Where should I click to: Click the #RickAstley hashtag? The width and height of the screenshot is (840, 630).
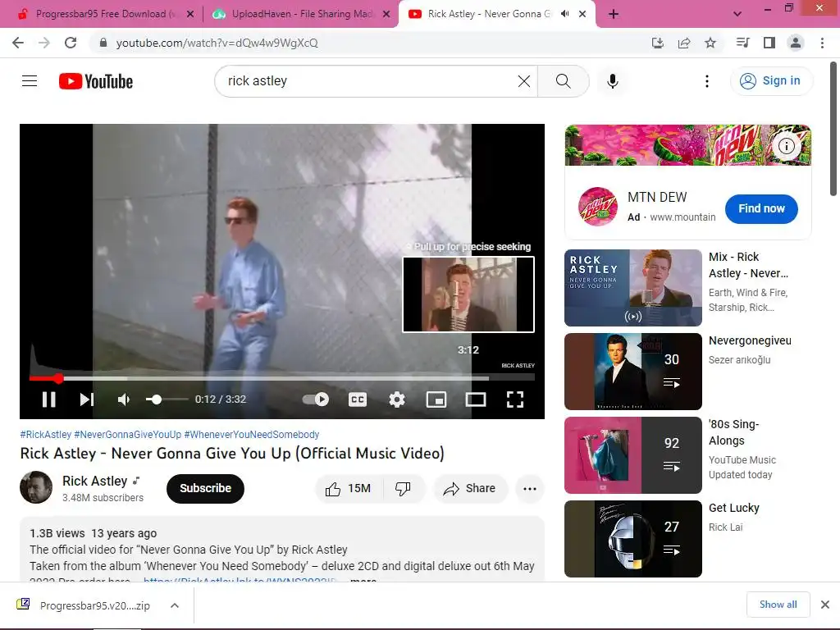46,435
